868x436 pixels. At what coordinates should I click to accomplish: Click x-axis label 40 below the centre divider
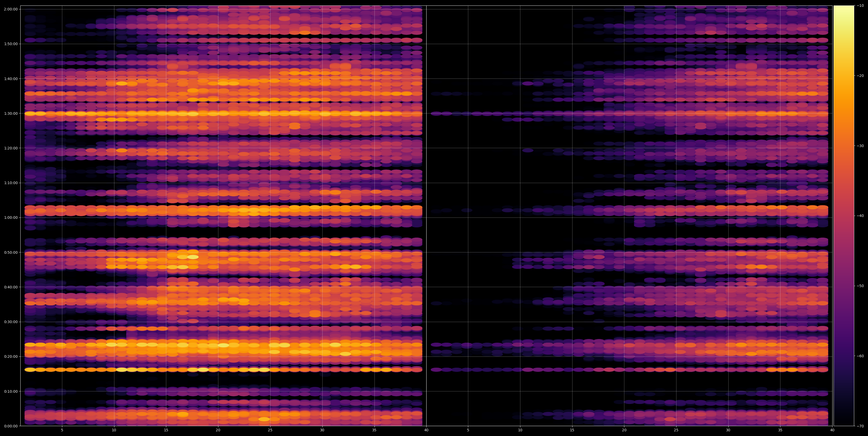click(x=426, y=430)
